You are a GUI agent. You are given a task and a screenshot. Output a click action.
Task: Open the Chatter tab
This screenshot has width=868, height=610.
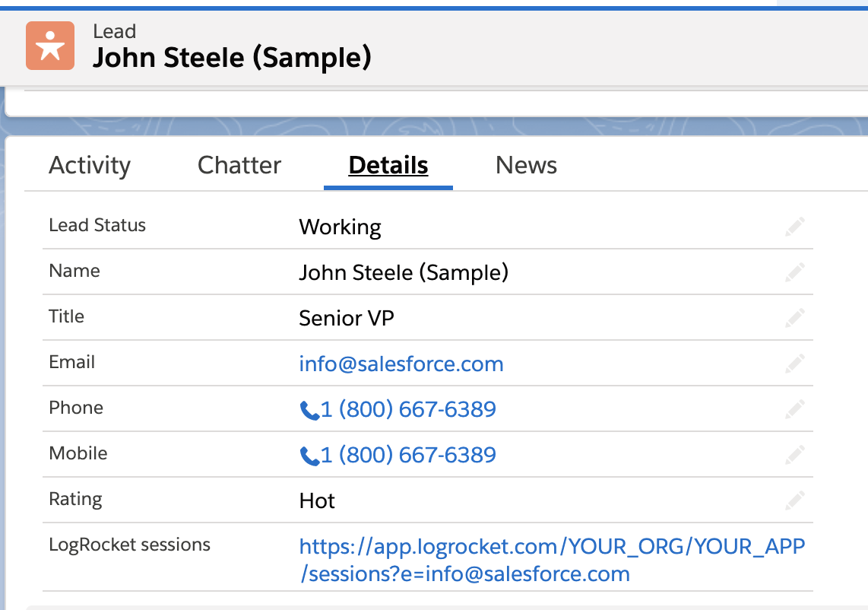239,165
